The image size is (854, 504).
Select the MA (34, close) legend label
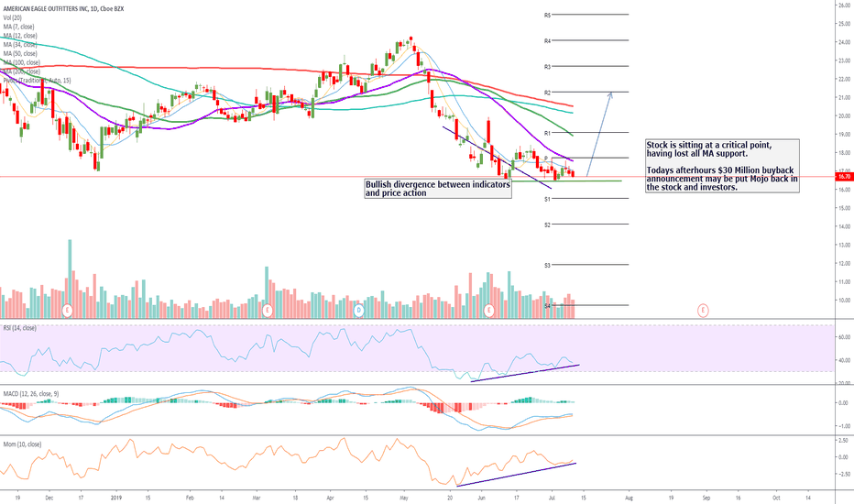coord(20,45)
